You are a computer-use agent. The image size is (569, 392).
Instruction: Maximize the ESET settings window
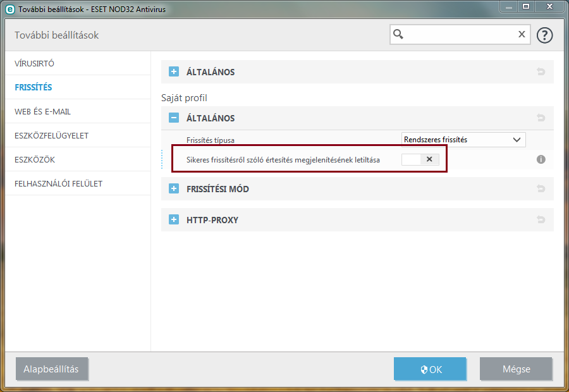[526, 6]
